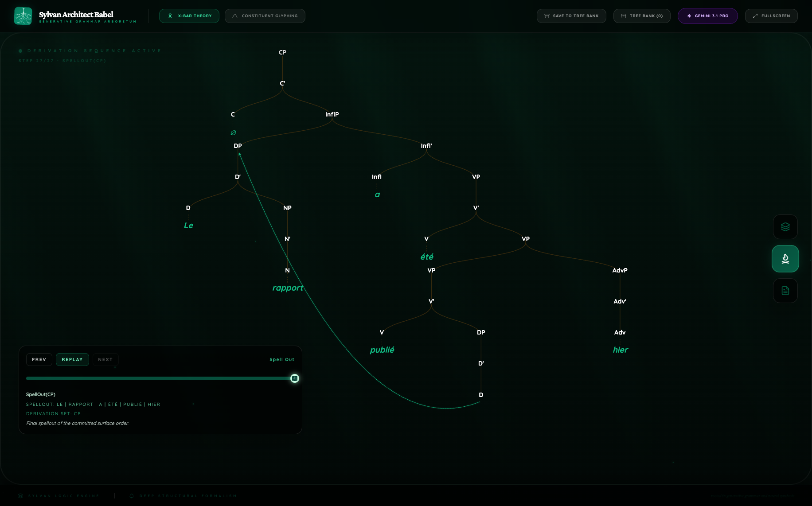Open the Layers panel icon on right sidebar
812x506 pixels.
785,227
